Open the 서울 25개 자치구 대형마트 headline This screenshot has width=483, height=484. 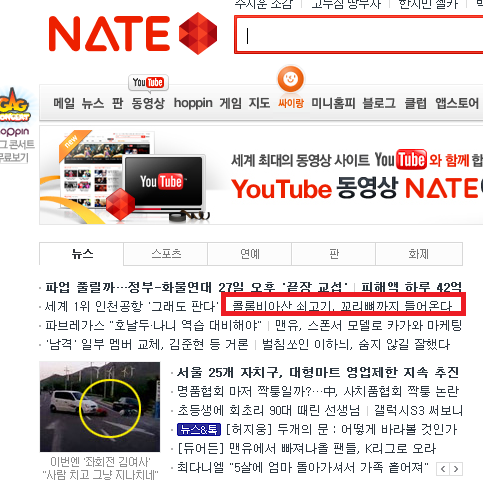pos(318,372)
